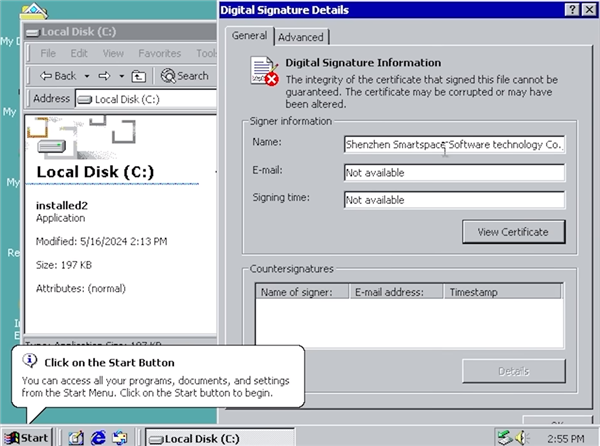The height and width of the screenshot is (446, 600).
Task: Click the View Certificate button
Action: 513,232
